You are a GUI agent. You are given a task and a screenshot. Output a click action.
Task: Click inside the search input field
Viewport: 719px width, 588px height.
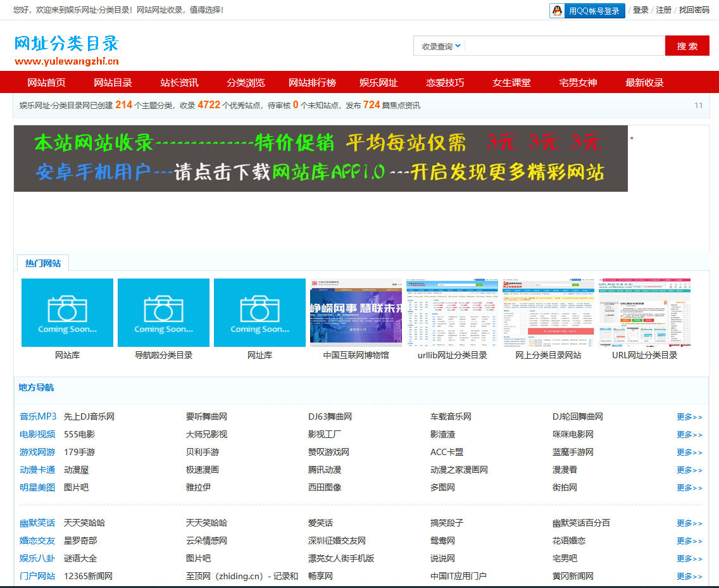[x=557, y=46]
